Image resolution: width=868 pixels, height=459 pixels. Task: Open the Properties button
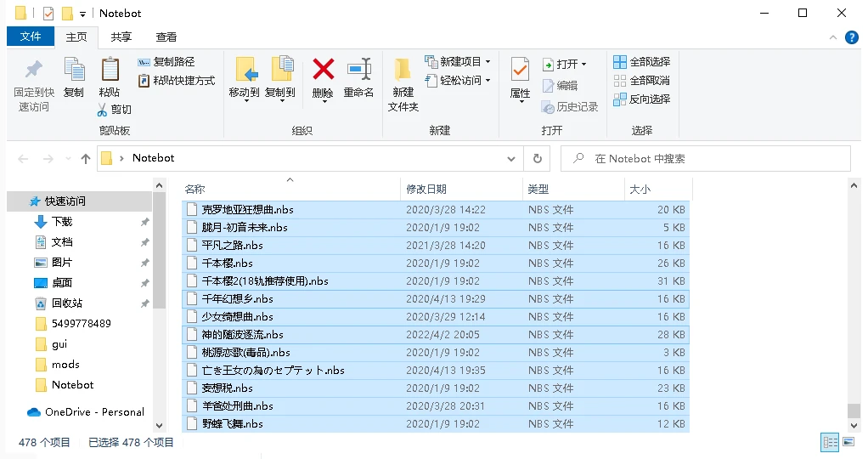pos(520,79)
